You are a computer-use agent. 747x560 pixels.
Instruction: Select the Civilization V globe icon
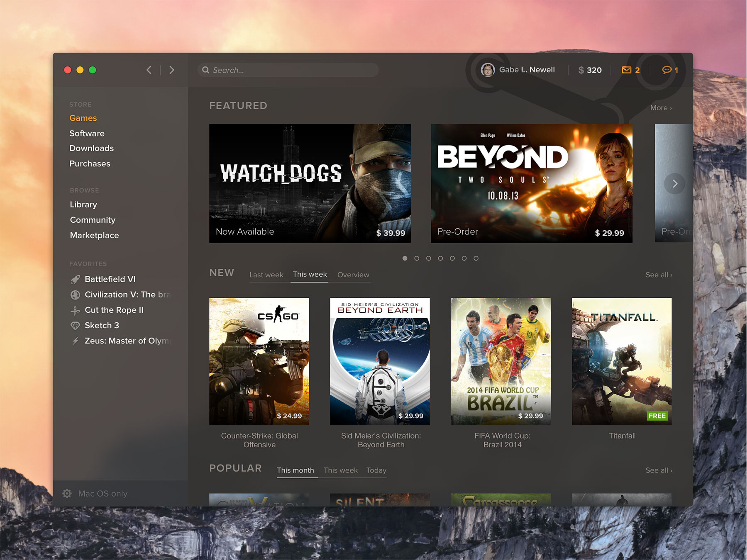coord(75,295)
